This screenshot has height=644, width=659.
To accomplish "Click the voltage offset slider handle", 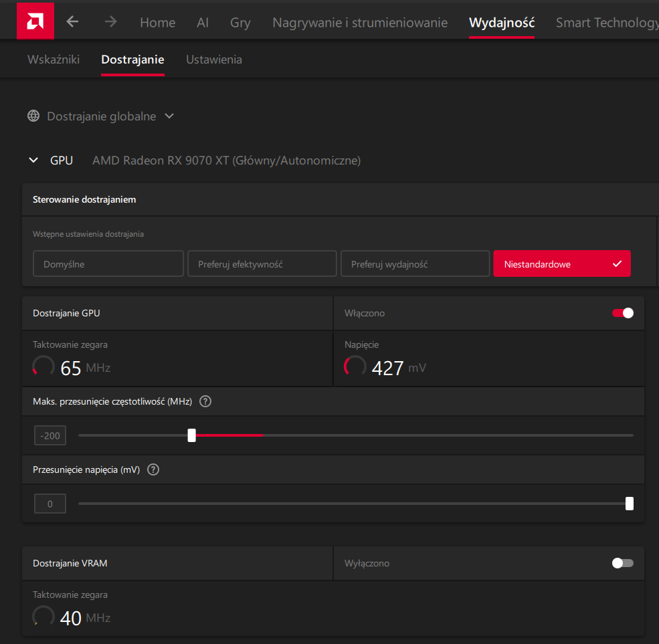I will 629,504.
